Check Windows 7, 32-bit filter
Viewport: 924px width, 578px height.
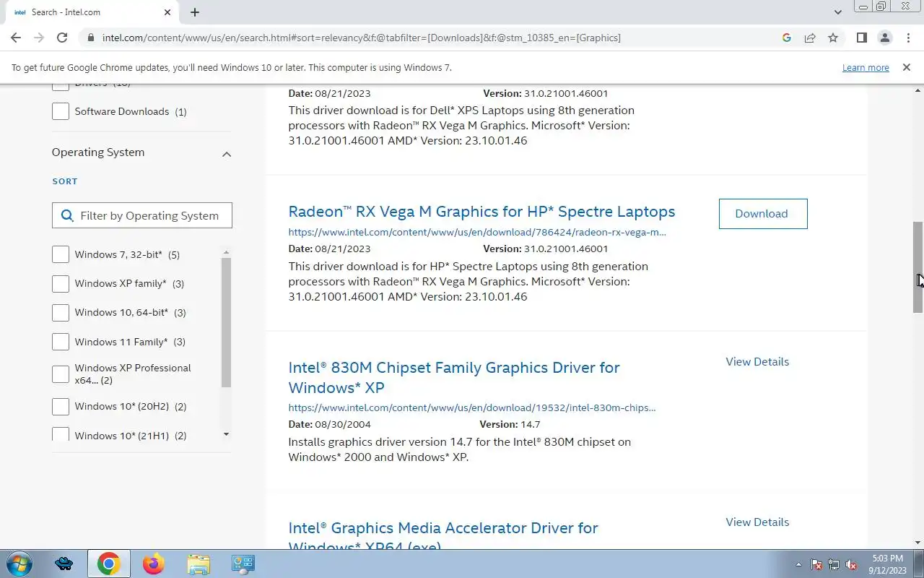[x=61, y=254]
